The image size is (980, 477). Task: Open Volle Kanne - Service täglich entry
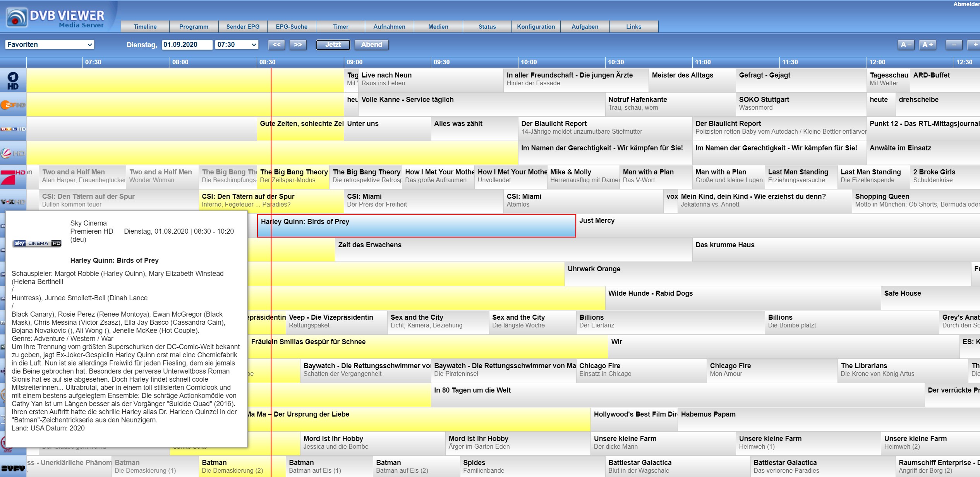coord(482,104)
